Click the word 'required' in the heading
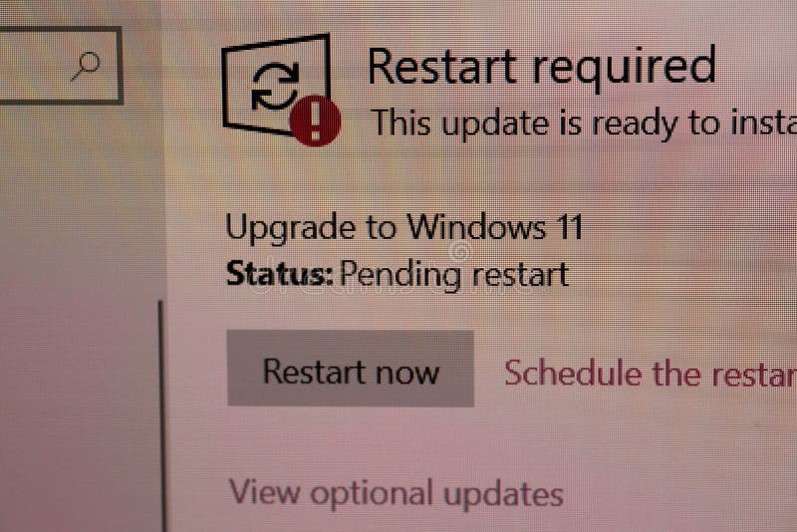797x532 pixels. click(x=624, y=68)
